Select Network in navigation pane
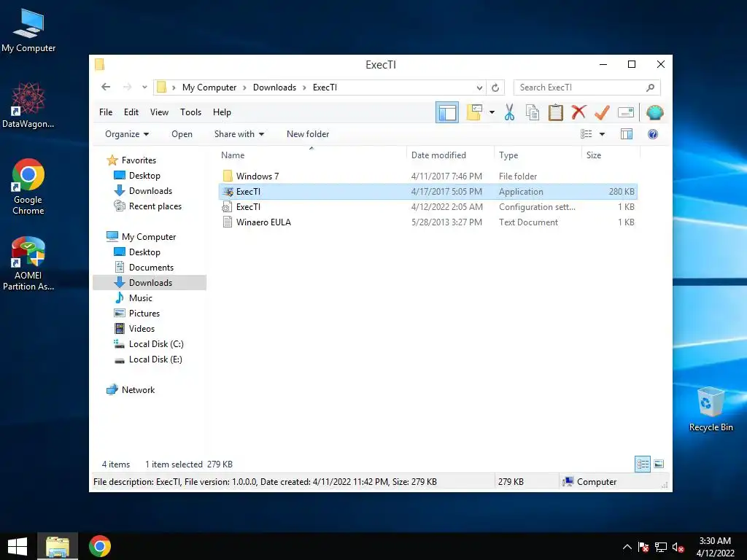This screenshot has width=747, height=560. [x=138, y=390]
